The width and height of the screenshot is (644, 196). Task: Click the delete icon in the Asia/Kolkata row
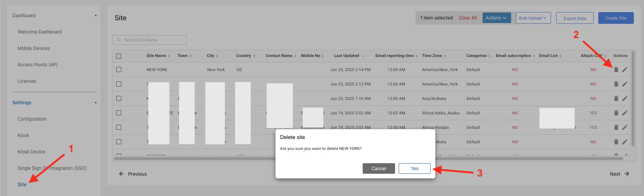(x=616, y=98)
